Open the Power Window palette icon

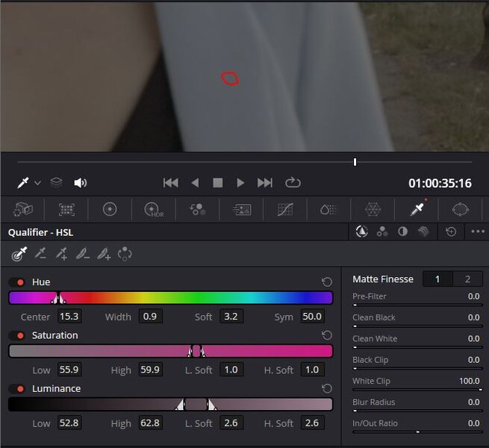[461, 210]
